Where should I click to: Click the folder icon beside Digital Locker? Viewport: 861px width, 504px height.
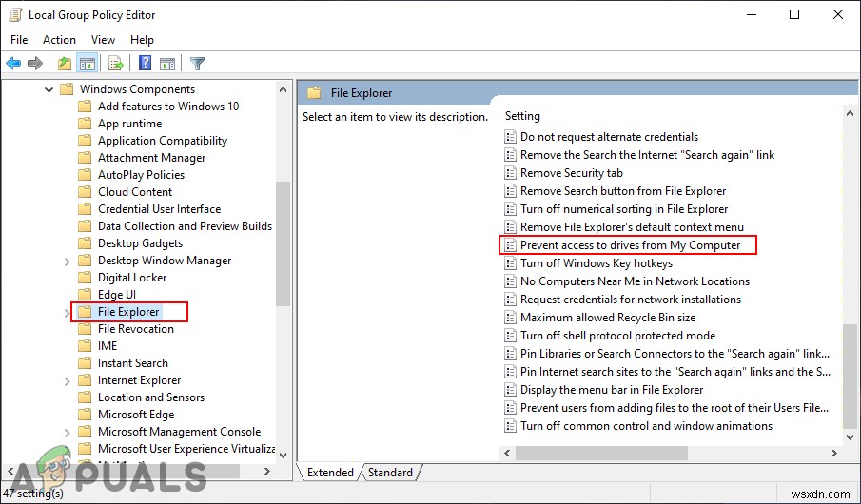(x=85, y=278)
